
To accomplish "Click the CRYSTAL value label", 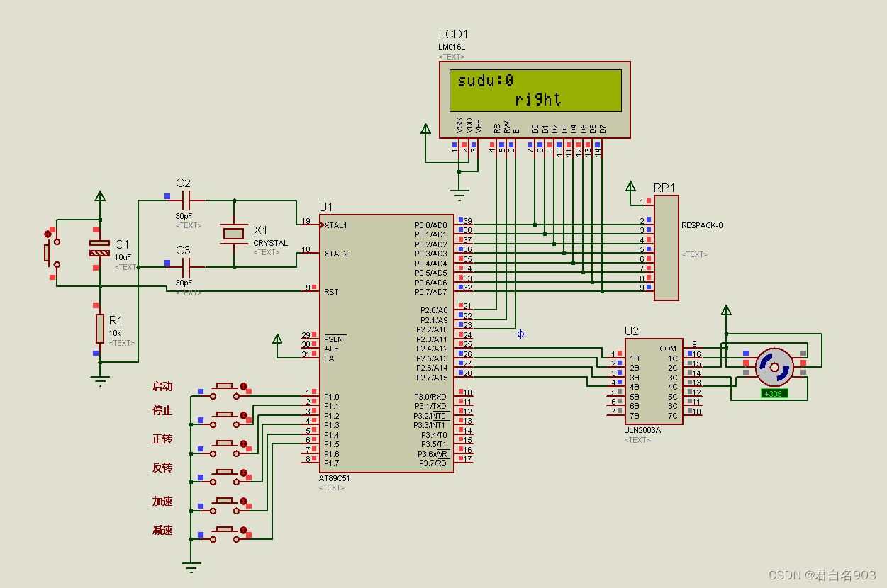I will [271, 243].
